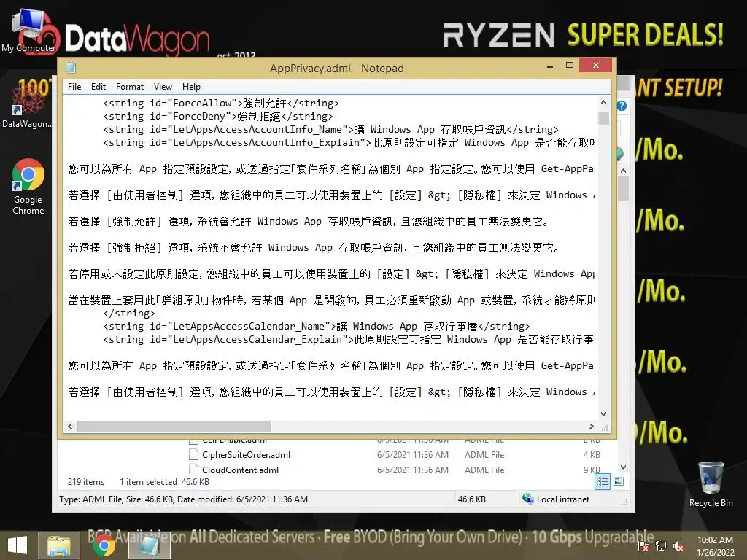Open the File menu in Notepad
This screenshot has width=747, height=560.
[74, 87]
